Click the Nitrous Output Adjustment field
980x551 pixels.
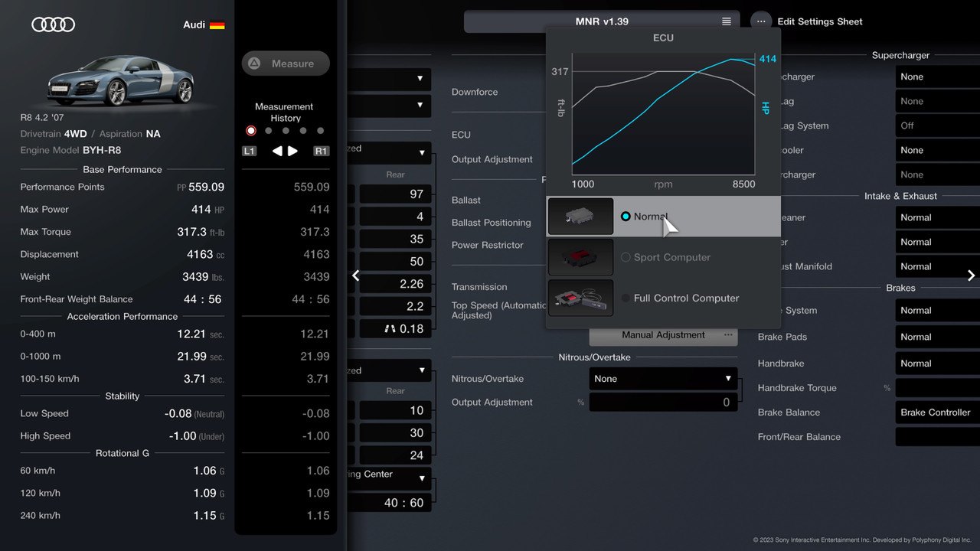[x=664, y=403]
